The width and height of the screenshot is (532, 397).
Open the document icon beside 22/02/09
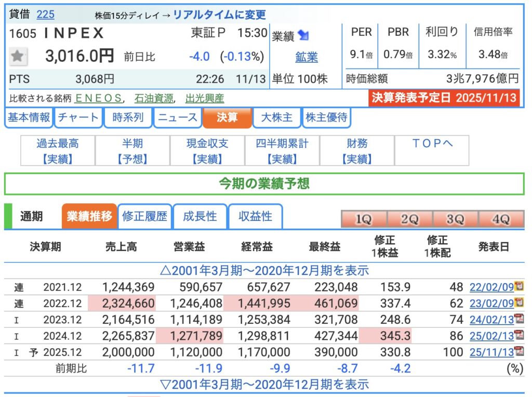pyautogui.click(x=518, y=286)
